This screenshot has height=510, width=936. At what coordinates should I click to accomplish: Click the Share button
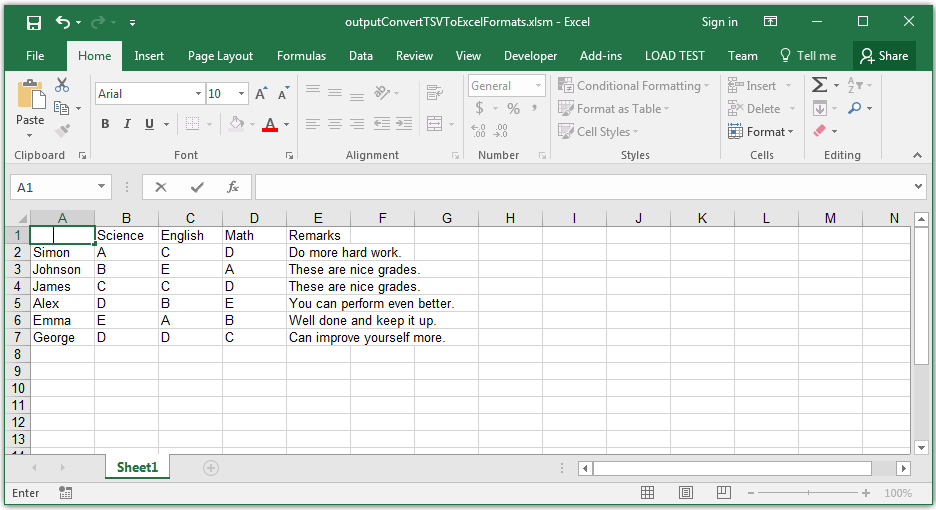click(x=884, y=56)
